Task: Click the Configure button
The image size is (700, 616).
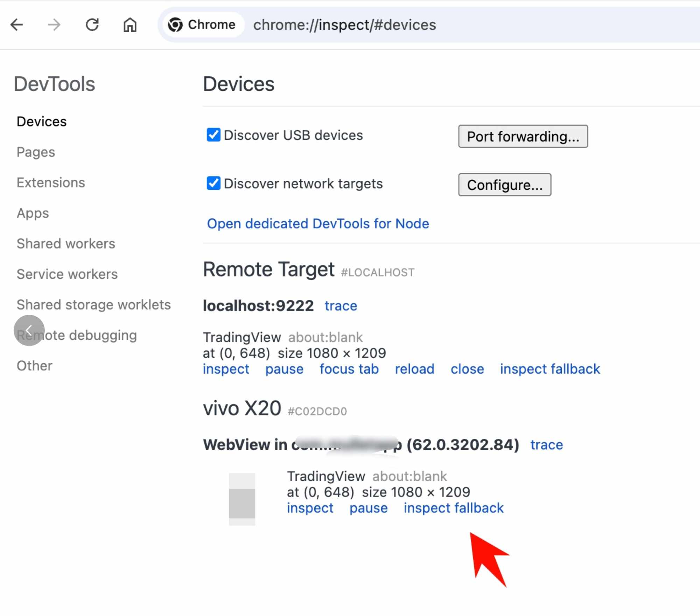Action: [x=505, y=185]
